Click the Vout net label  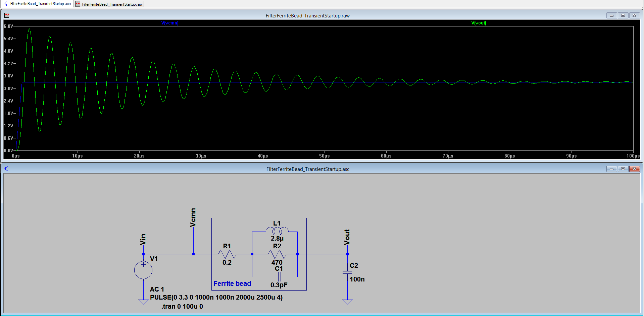[347, 237]
